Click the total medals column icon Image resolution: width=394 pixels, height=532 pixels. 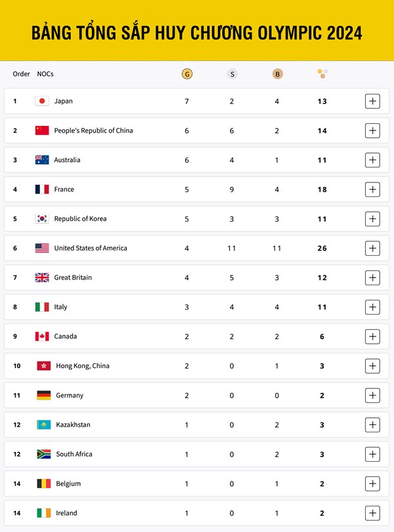pyautogui.click(x=322, y=74)
